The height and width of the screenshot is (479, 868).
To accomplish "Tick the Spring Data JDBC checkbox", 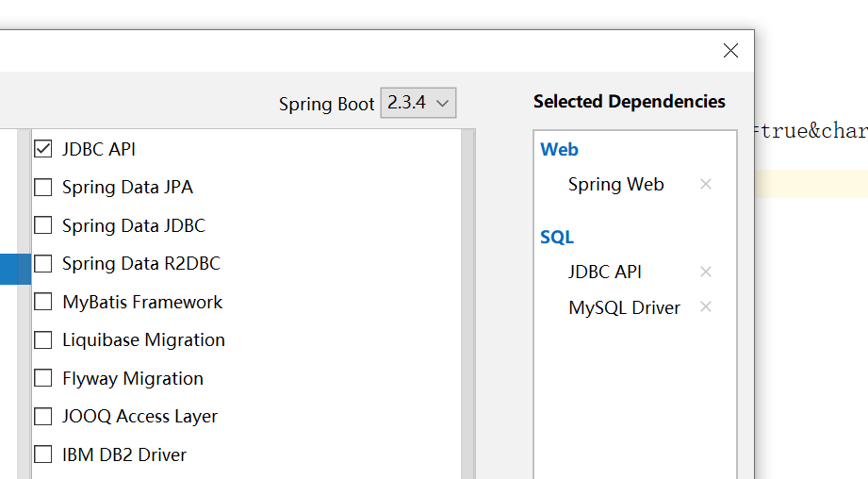I will coord(42,225).
